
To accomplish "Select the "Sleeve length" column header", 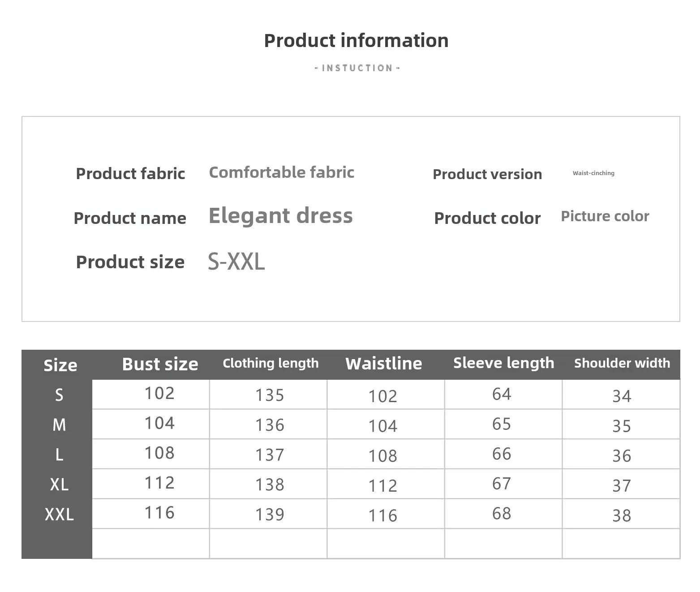I will coord(503,363).
